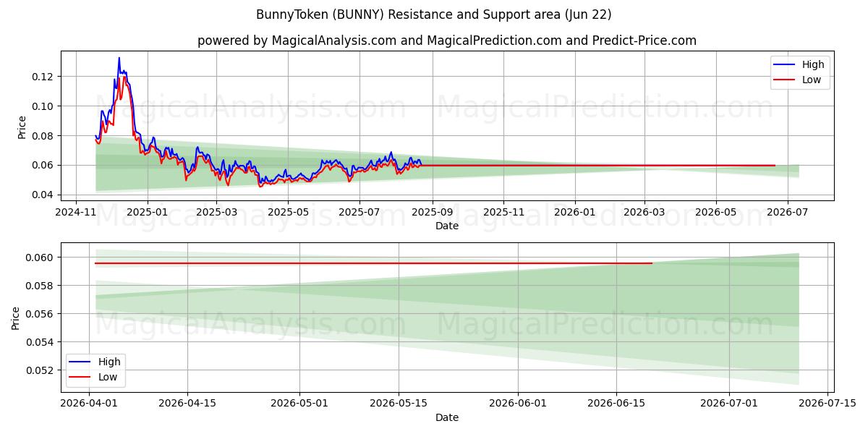
Task: Click the 2025-11 date tick label
Action: coord(503,213)
